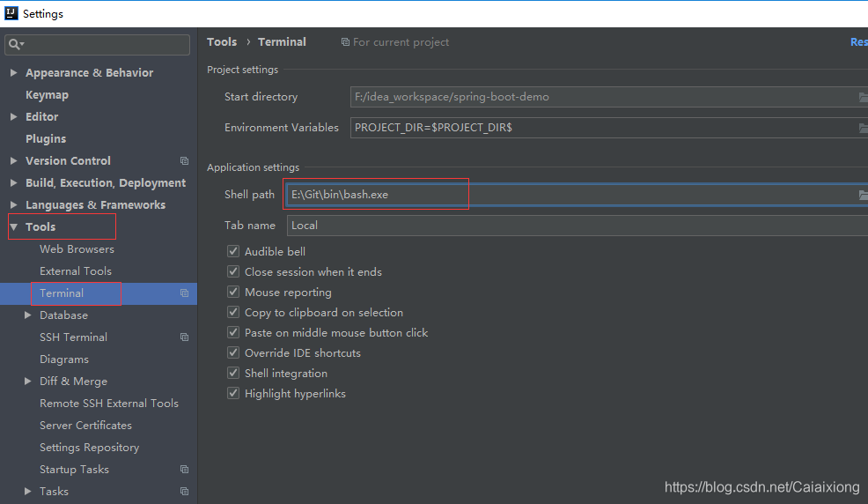The height and width of the screenshot is (504, 868).
Task: Open the Plugins settings page
Action: tap(46, 138)
